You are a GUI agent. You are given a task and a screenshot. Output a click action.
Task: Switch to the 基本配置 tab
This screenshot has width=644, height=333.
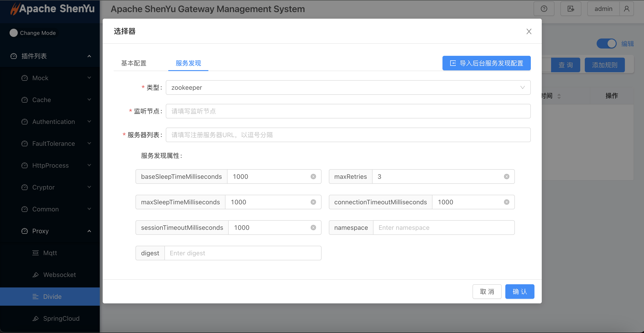(x=134, y=63)
